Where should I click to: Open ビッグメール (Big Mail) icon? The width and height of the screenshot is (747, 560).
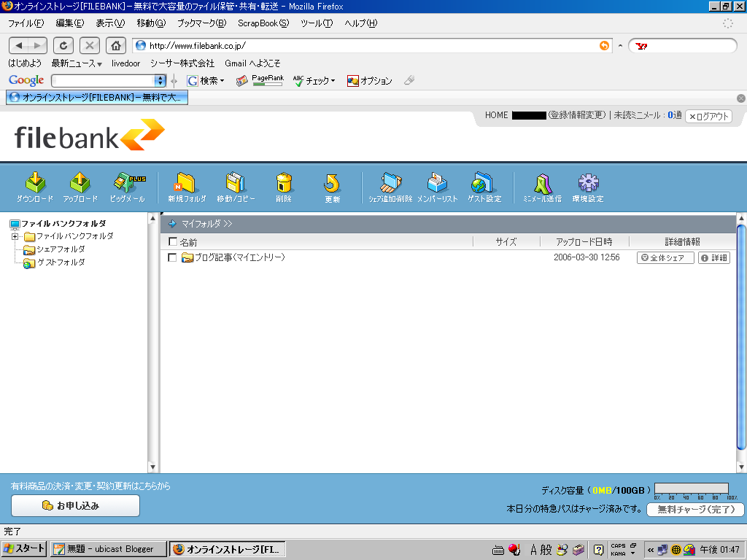click(x=128, y=187)
